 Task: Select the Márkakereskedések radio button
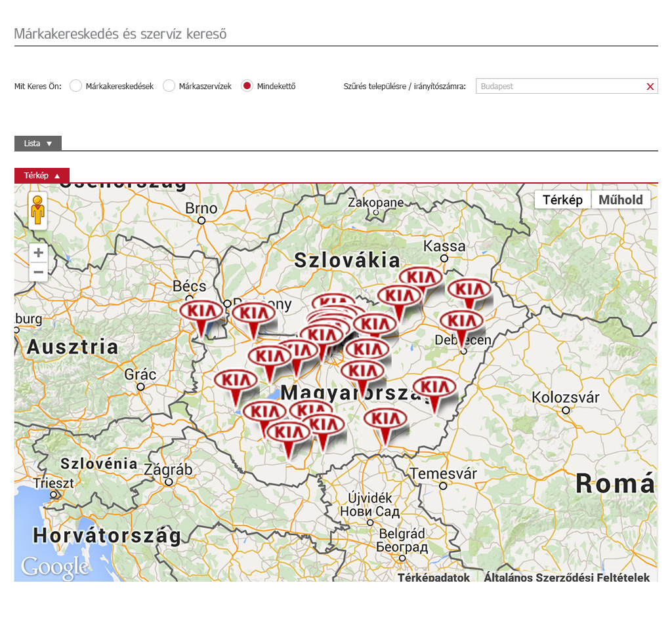[76, 86]
